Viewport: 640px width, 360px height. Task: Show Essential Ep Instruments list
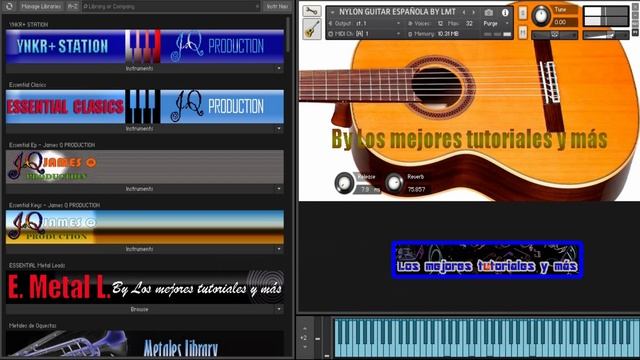click(140, 189)
